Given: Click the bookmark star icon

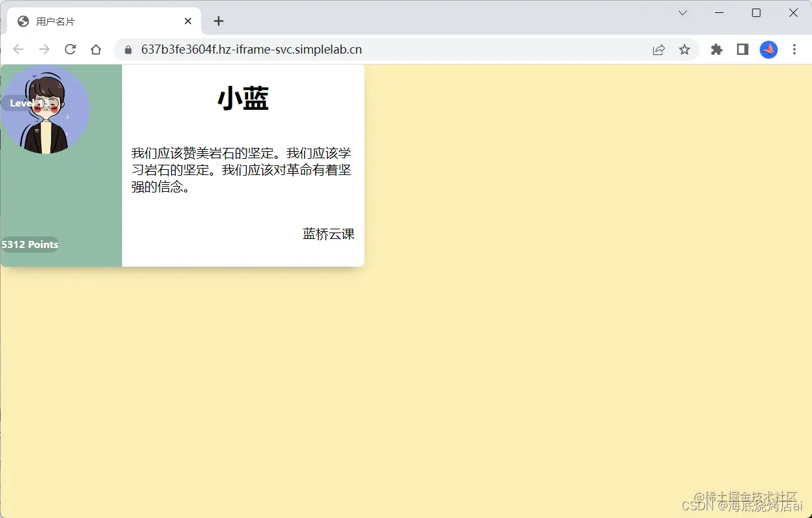Looking at the screenshot, I should pos(684,49).
